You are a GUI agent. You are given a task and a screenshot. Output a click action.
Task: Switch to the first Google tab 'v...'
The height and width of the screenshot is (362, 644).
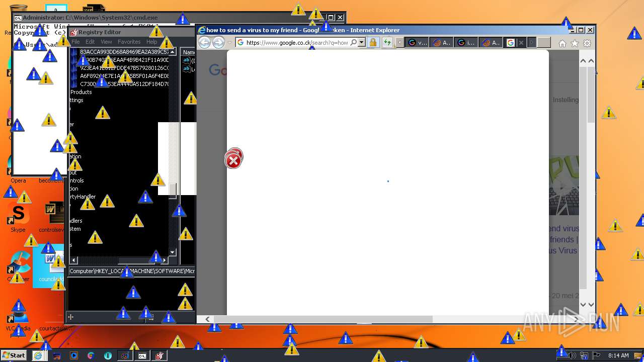417,43
